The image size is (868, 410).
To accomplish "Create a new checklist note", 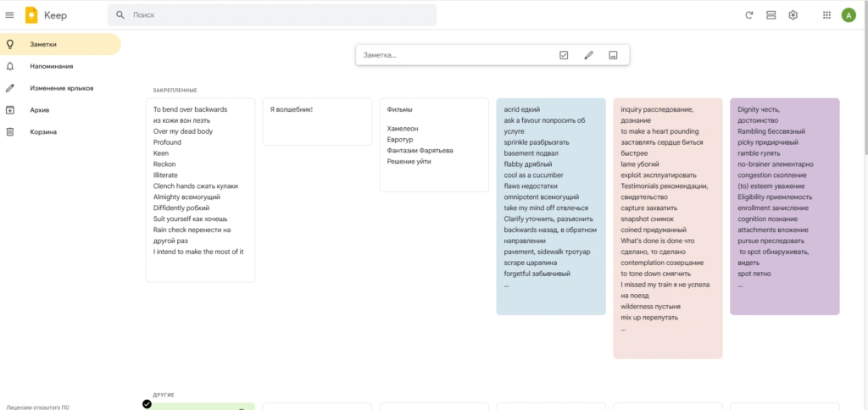I will [564, 55].
